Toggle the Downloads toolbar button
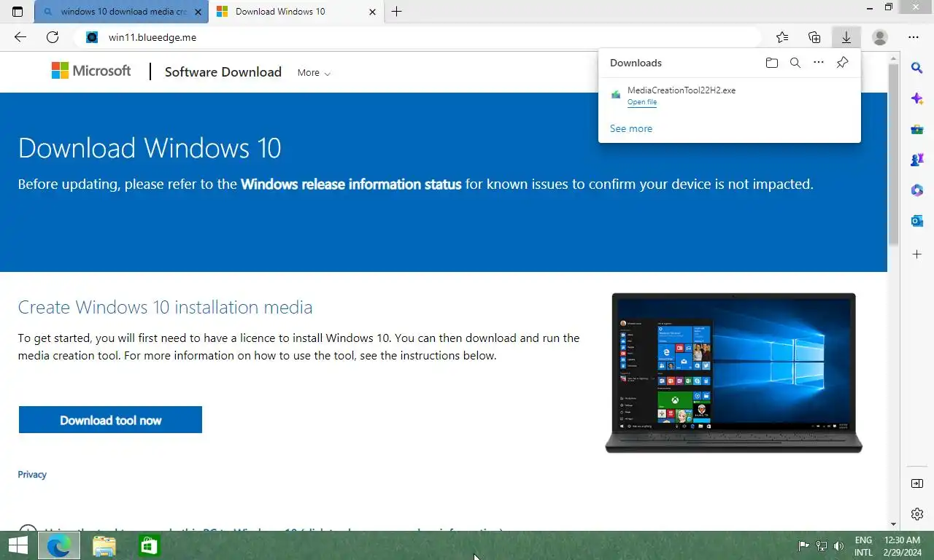The height and width of the screenshot is (560, 934). pos(846,37)
